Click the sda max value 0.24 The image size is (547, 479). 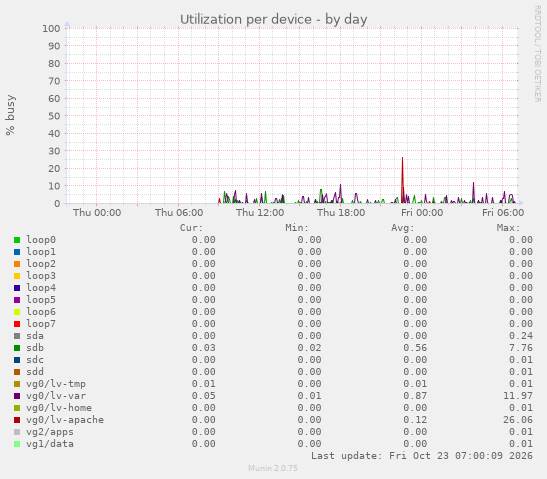pos(521,336)
